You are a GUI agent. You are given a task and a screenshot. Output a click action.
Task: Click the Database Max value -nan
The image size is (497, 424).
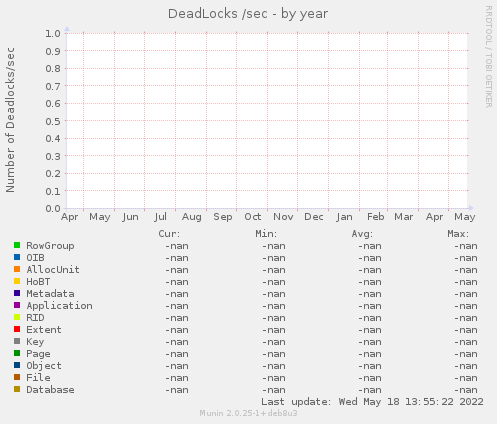(x=466, y=390)
